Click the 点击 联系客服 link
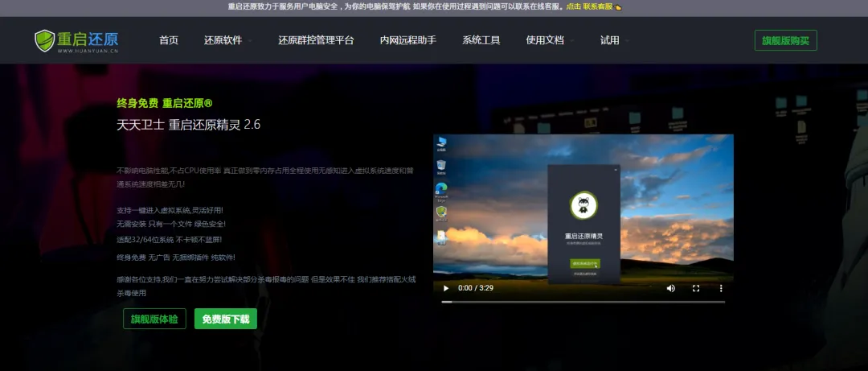868x371 pixels. click(588, 6)
